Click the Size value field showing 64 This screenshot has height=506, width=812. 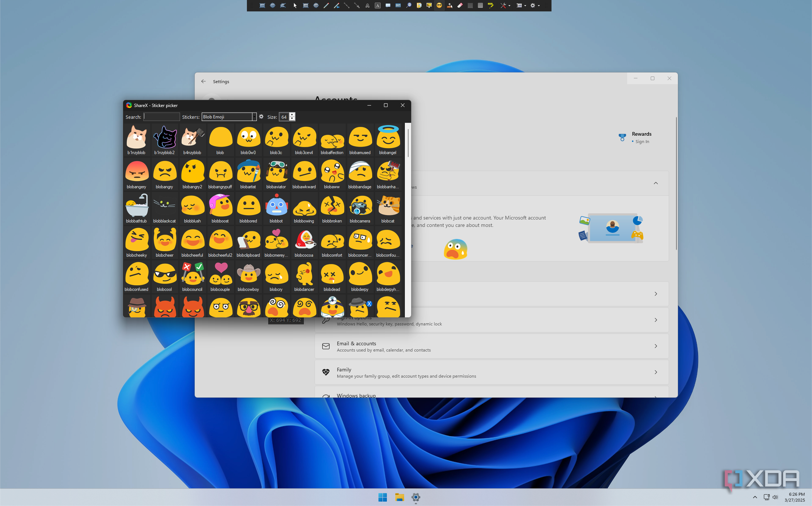coord(284,117)
